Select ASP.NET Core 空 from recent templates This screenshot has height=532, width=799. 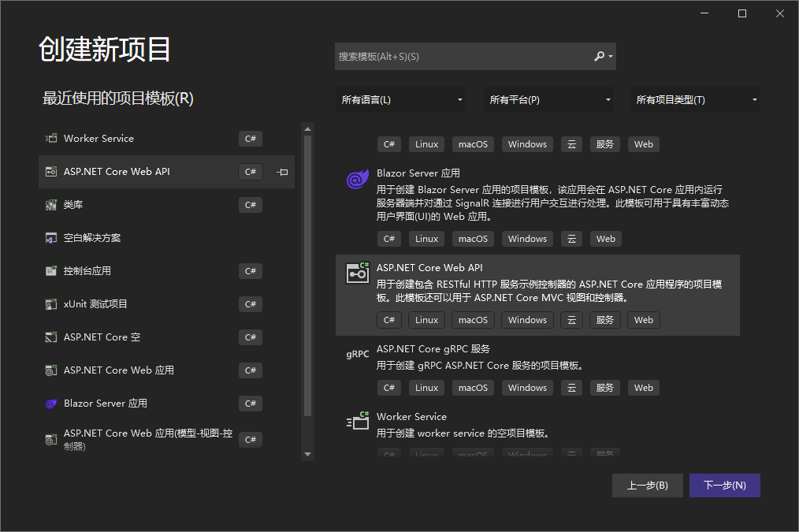click(102, 337)
